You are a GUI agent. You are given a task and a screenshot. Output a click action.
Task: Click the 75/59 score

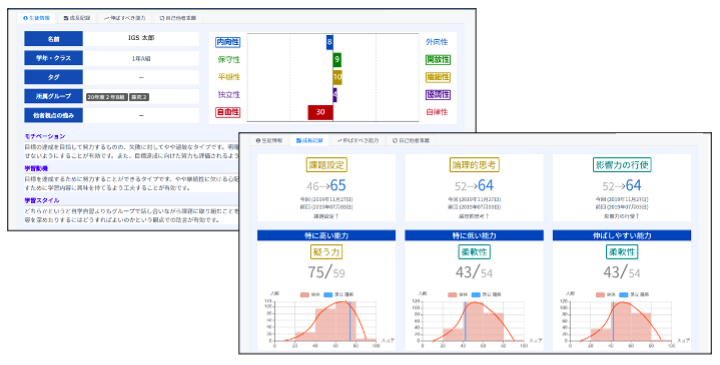(x=326, y=273)
